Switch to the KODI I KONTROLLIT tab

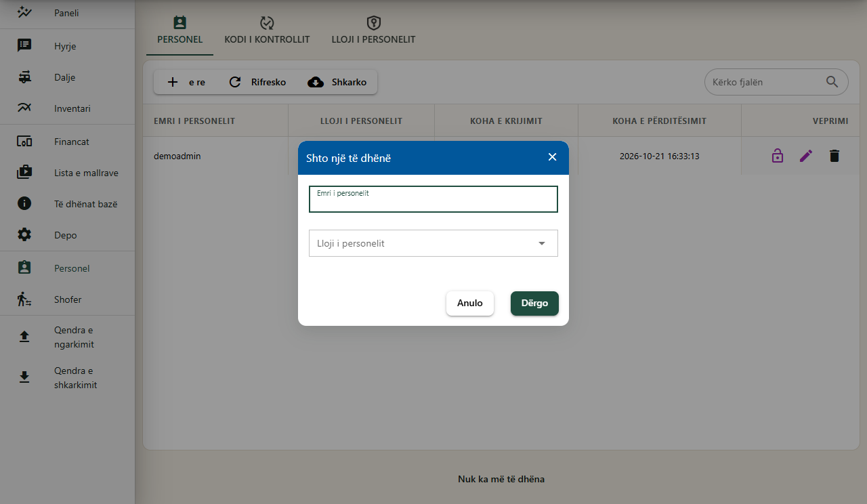click(267, 32)
